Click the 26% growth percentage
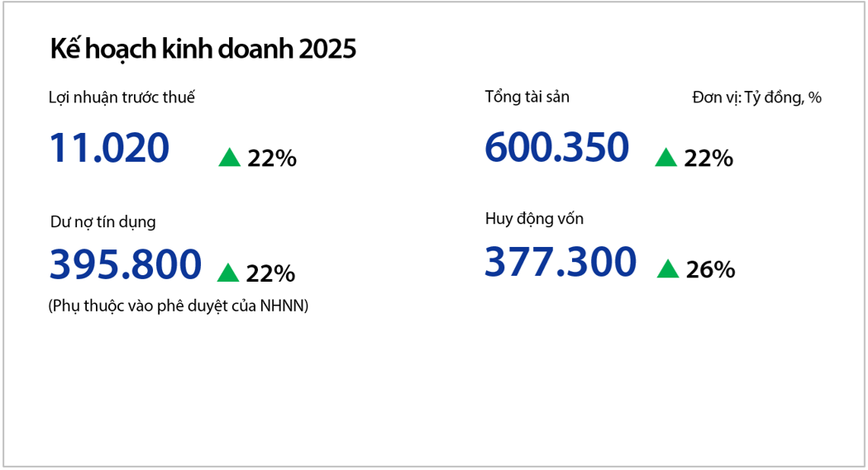 [710, 270]
